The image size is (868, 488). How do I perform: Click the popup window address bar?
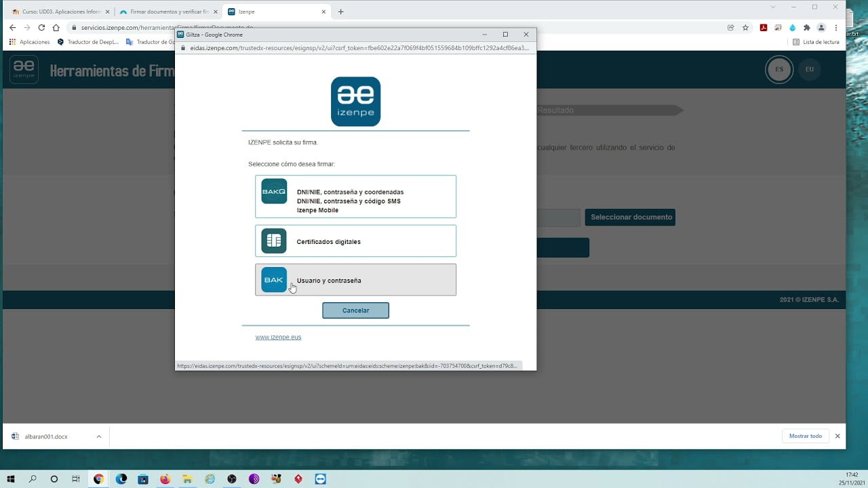point(355,48)
